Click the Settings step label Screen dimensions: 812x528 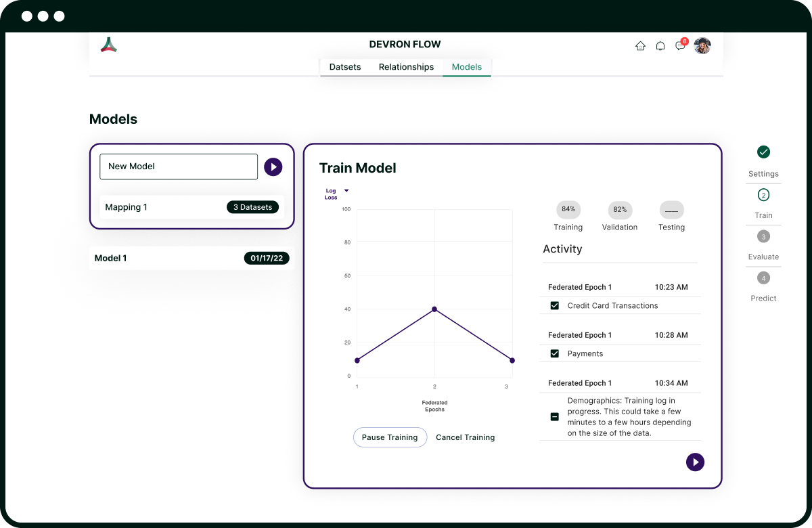point(763,174)
